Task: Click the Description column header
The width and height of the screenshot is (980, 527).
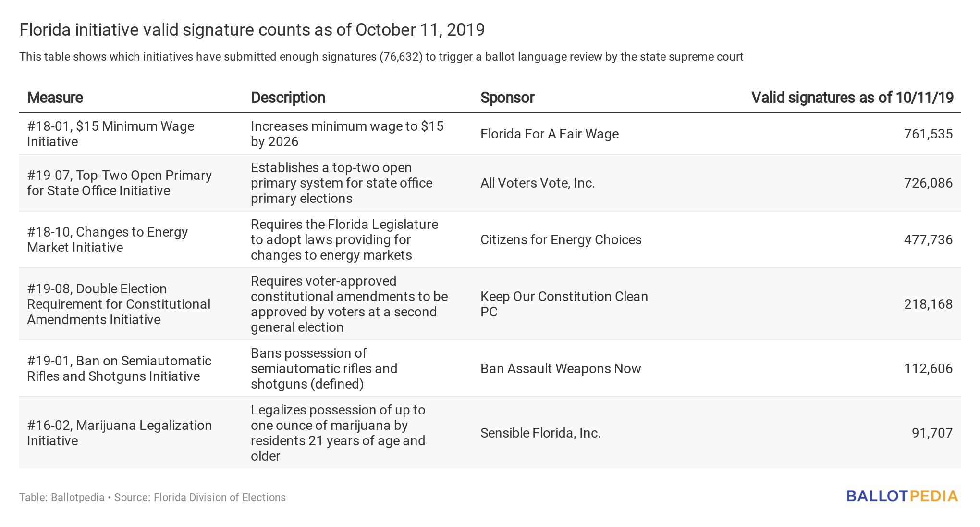Action: (x=288, y=98)
